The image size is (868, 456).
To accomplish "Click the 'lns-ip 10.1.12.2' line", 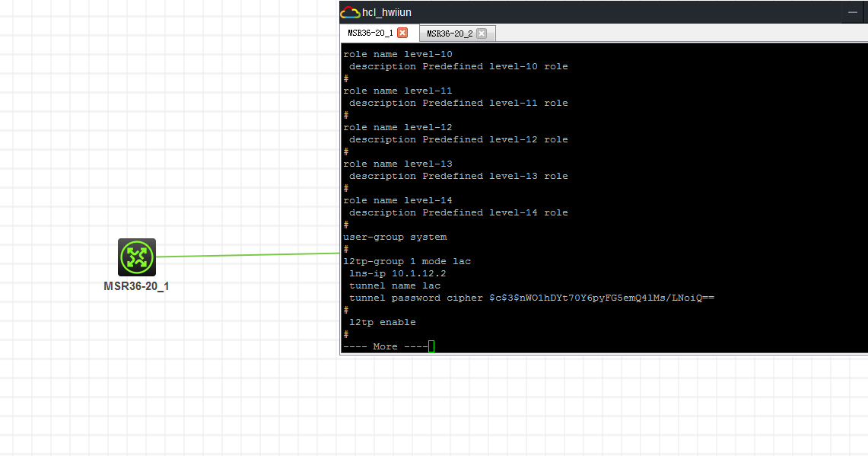I will point(397,274).
